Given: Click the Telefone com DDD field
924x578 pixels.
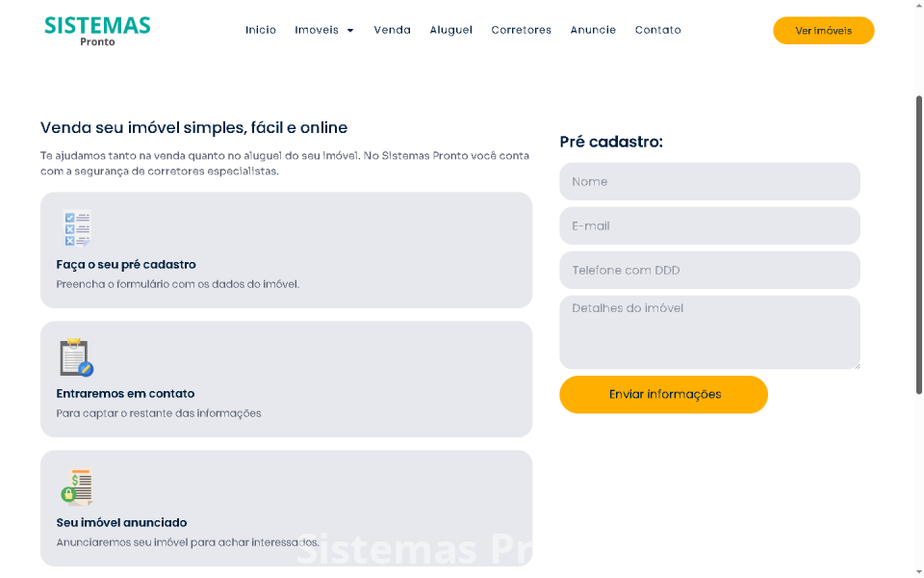Looking at the screenshot, I should click(x=709, y=270).
